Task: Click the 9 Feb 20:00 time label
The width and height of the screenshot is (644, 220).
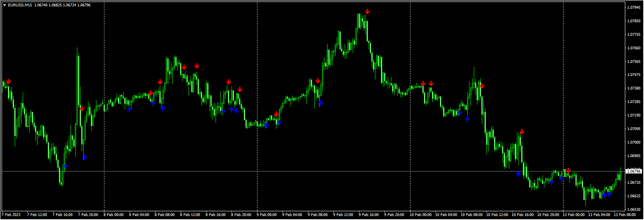Action: pos(394,215)
